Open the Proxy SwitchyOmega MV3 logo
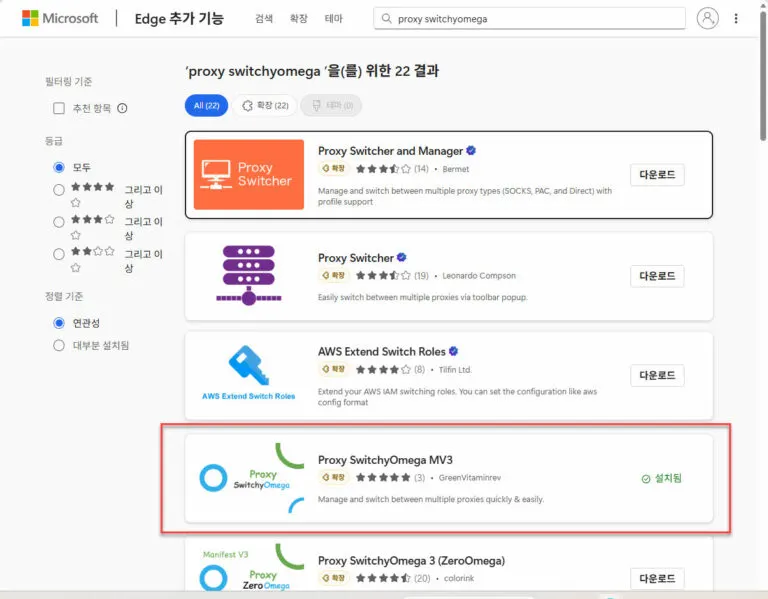The image size is (768, 599). click(x=249, y=478)
